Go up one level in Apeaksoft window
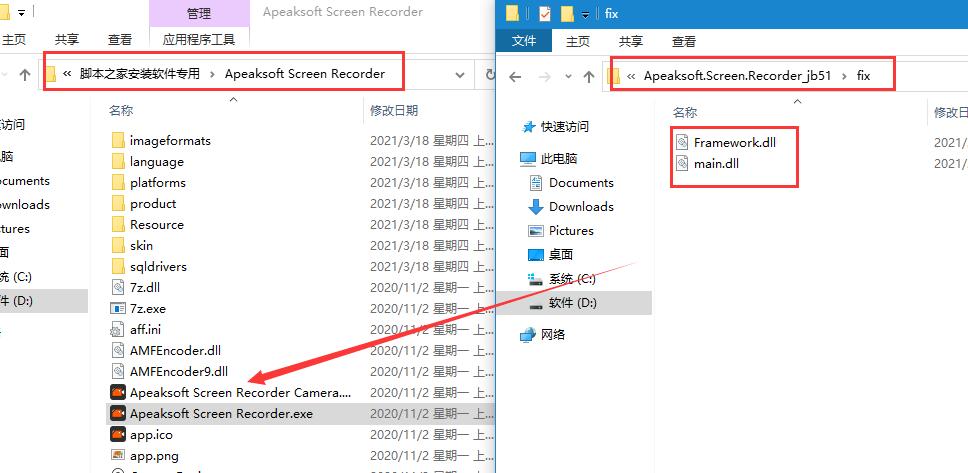 pyautogui.click(x=25, y=75)
